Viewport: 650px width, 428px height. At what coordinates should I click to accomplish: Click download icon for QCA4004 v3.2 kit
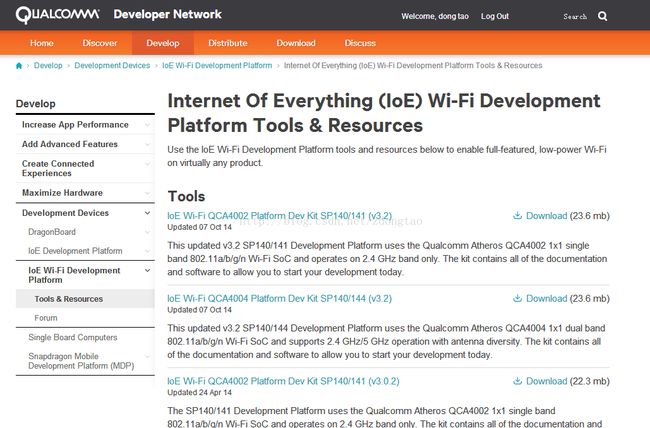pos(517,298)
